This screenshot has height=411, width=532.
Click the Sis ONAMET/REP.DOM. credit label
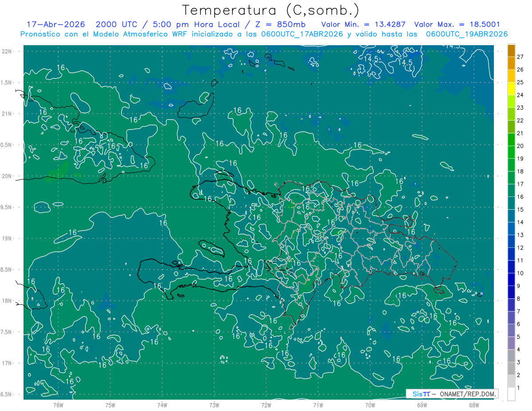pos(452,394)
